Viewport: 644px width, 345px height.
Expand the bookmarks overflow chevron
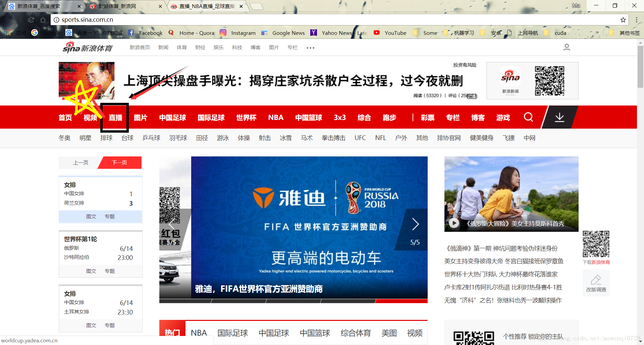597,32
